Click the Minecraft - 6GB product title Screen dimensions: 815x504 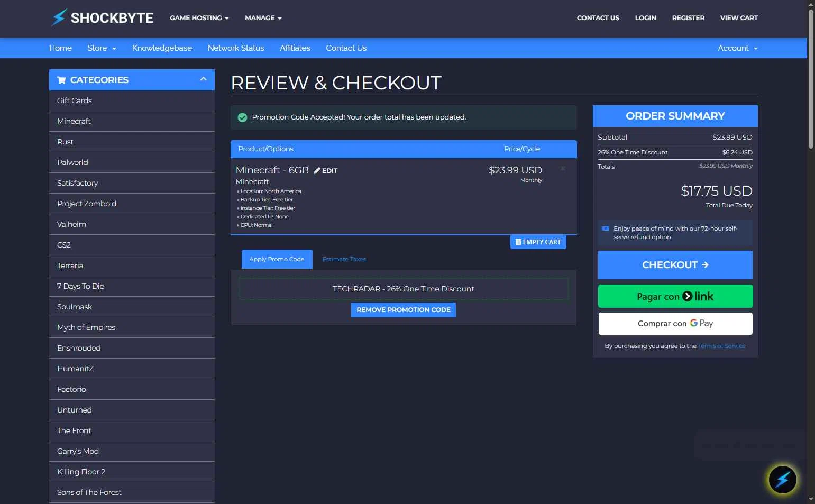click(x=272, y=170)
